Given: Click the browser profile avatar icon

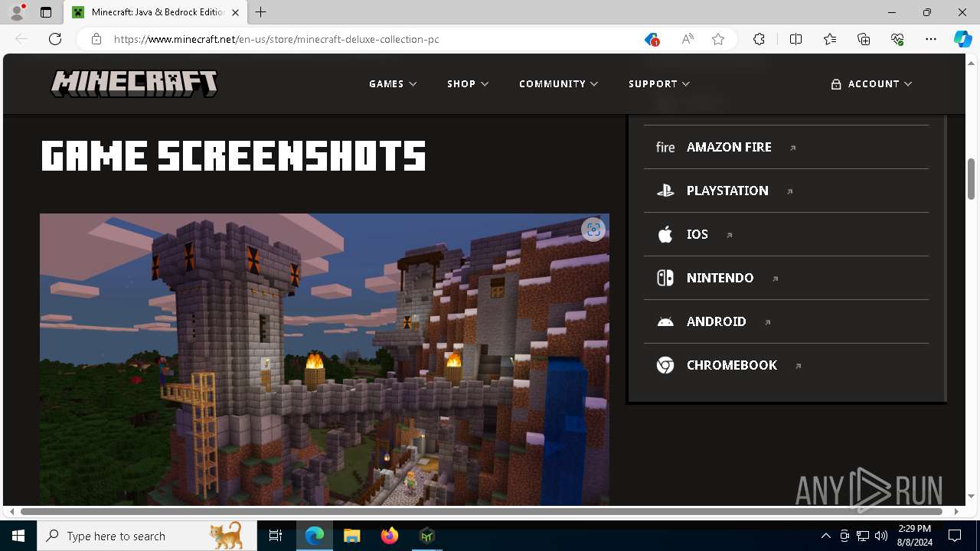Looking at the screenshot, I should point(17,12).
